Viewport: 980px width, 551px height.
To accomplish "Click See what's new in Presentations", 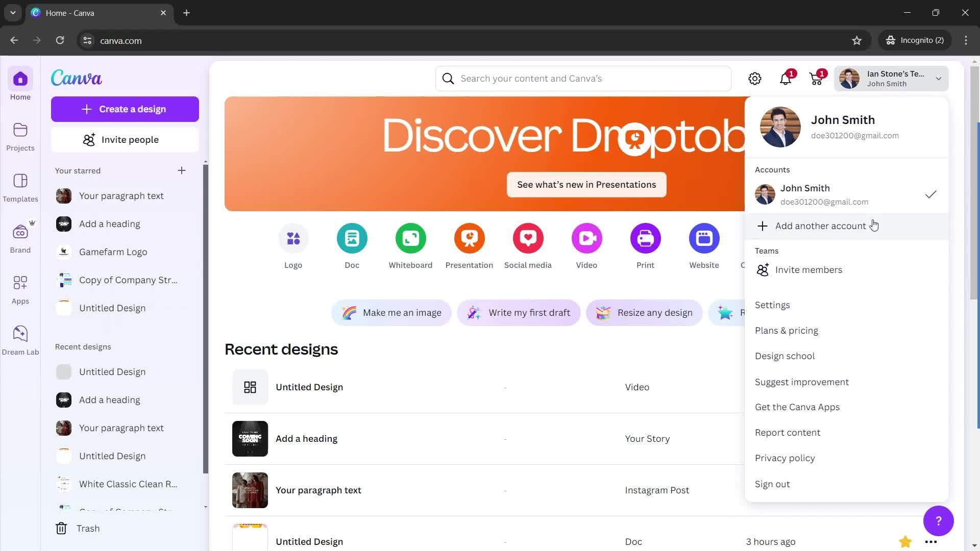I will pyautogui.click(x=586, y=185).
